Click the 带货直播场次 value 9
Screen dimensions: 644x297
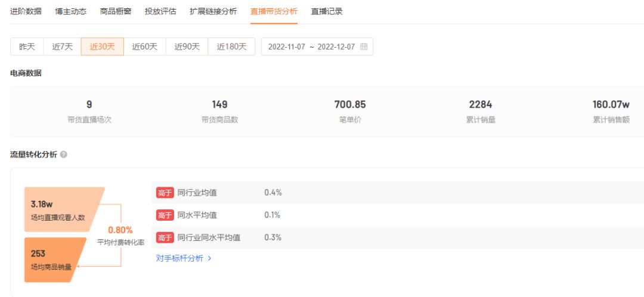pos(89,104)
